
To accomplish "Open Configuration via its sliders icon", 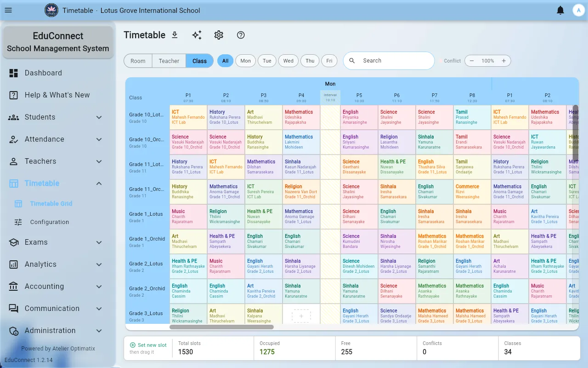I will coord(18,222).
